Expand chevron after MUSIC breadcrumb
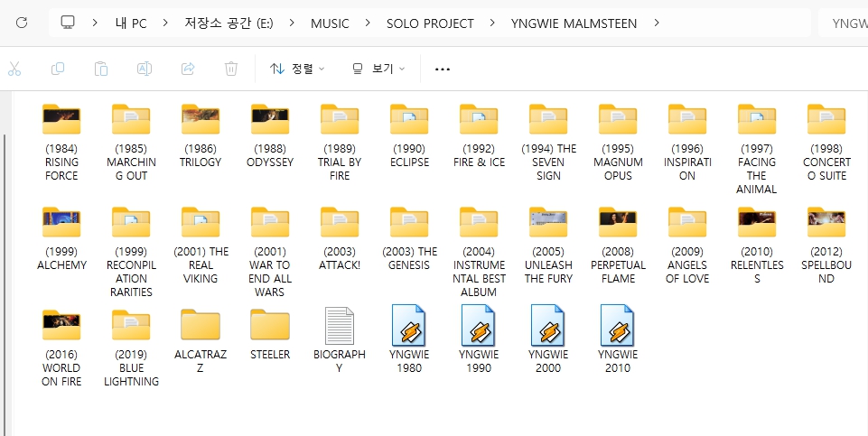 pos(368,23)
